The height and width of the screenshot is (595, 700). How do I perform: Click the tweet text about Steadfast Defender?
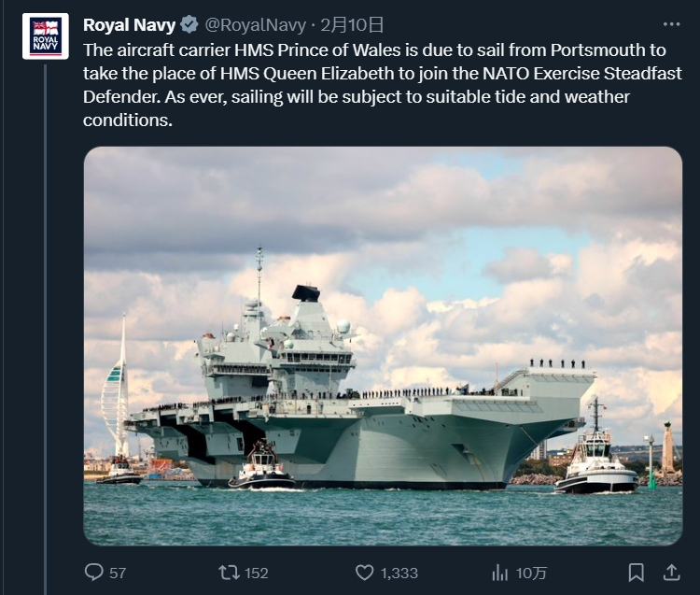pos(373,84)
